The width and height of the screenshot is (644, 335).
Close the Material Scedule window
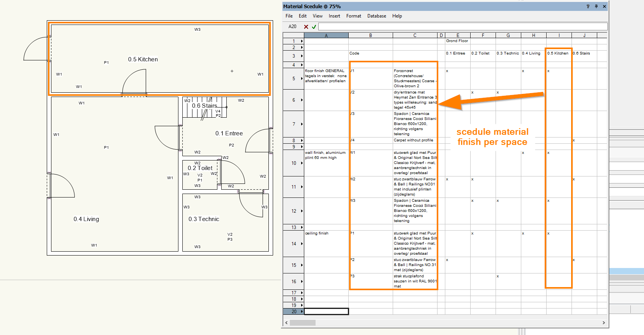[604, 6]
